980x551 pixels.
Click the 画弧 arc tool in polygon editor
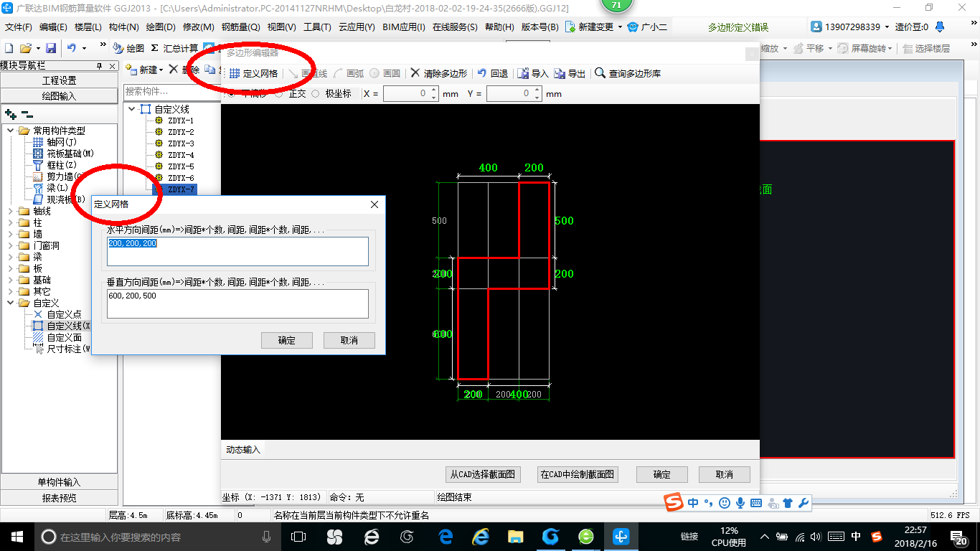[x=349, y=73]
